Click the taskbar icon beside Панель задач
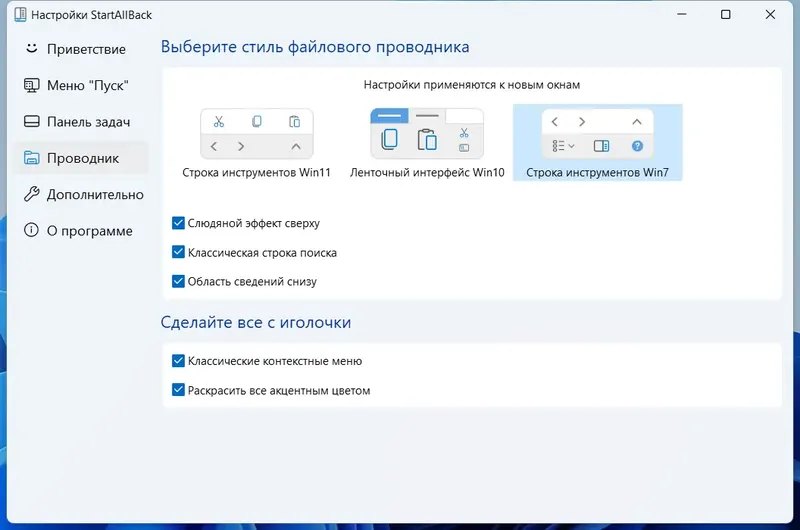800x530 pixels. pyautogui.click(x=32, y=121)
